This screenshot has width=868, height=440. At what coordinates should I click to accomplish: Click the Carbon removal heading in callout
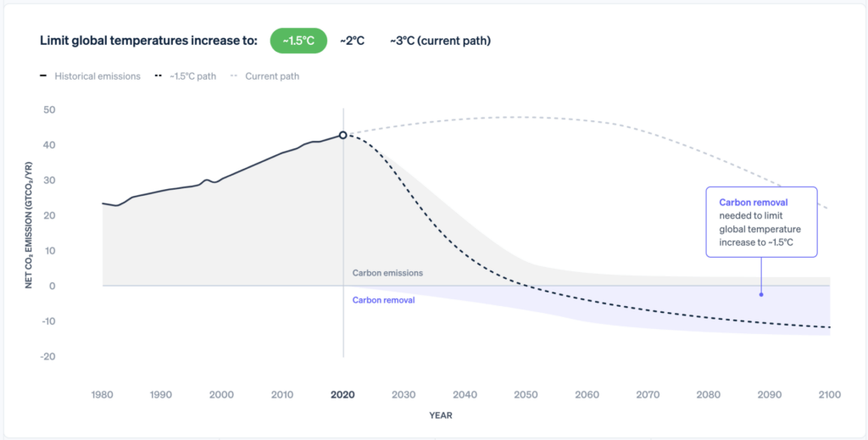(x=754, y=203)
